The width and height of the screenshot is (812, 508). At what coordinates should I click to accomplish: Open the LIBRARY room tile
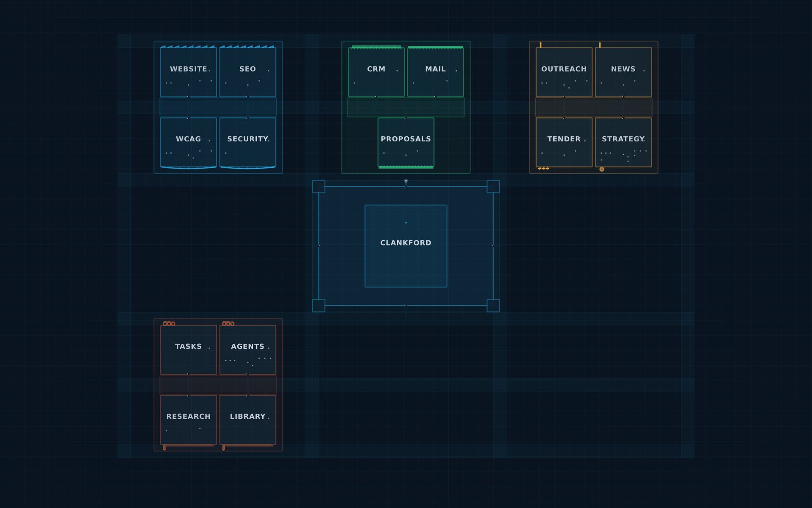[x=248, y=420]
